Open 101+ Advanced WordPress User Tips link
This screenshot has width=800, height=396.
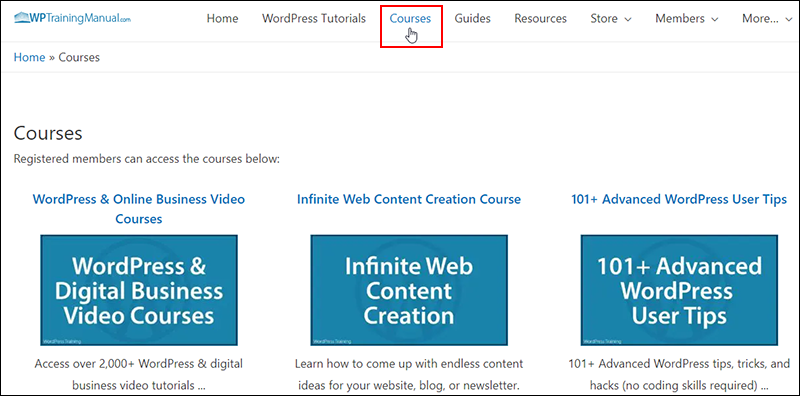click(679, 199)
